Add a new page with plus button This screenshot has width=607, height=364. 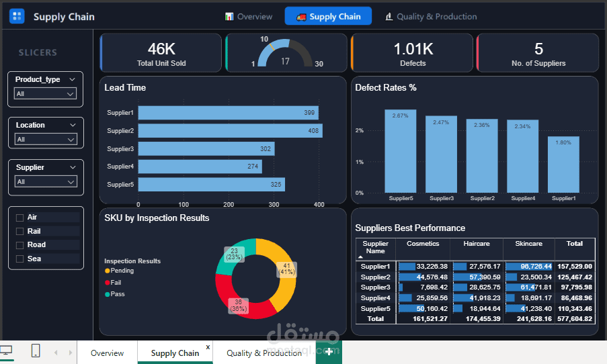click(x=329, y=352)
